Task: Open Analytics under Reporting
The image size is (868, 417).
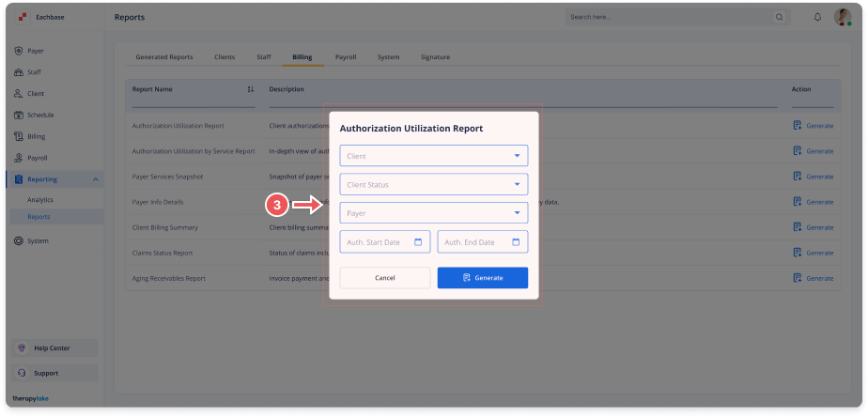Action: tap(40, 199)
